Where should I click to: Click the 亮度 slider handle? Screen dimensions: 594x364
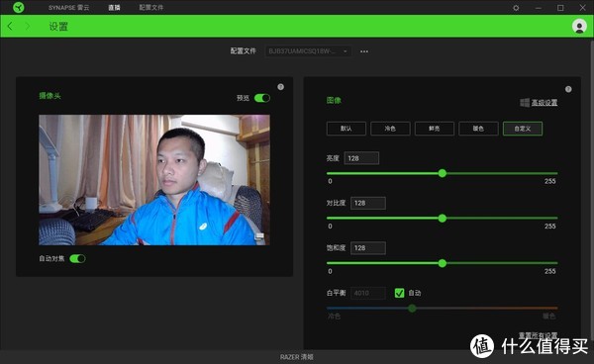(443, 173)
